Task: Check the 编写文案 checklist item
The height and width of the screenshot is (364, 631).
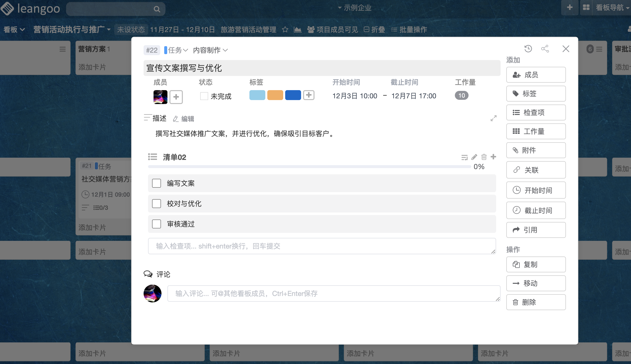Action: click(x=157, y=183)
